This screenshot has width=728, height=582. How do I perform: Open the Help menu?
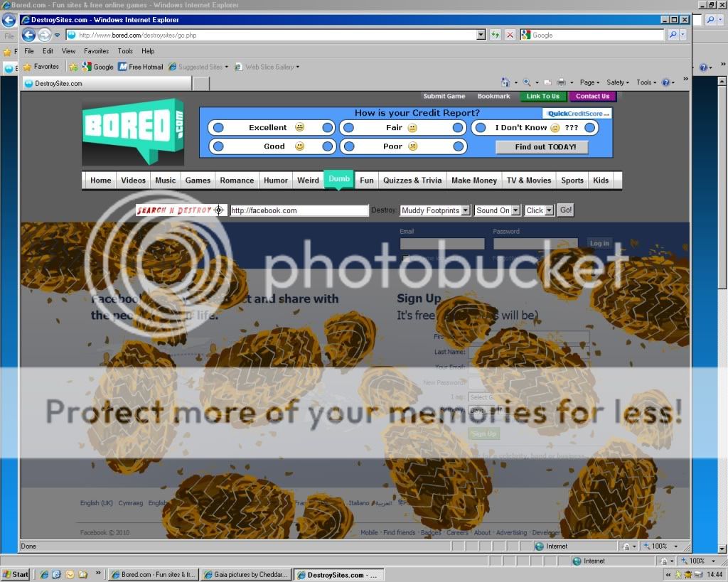click(148, 51)
